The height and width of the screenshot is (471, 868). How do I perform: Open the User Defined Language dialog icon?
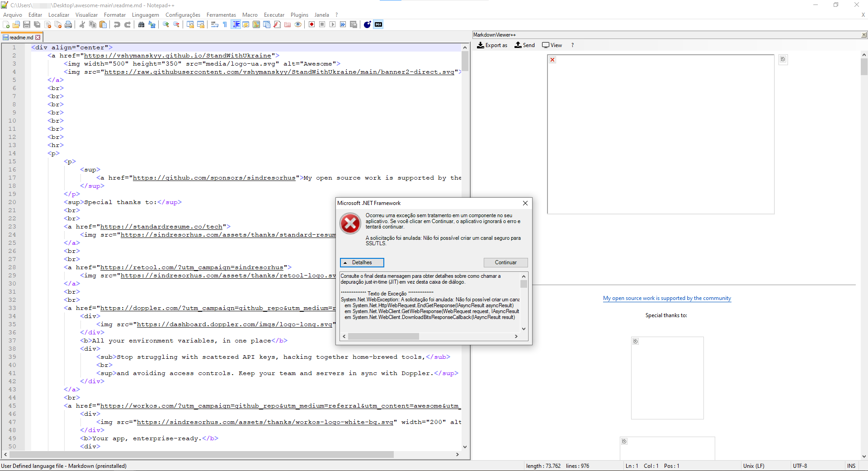[x=246, y=24]
